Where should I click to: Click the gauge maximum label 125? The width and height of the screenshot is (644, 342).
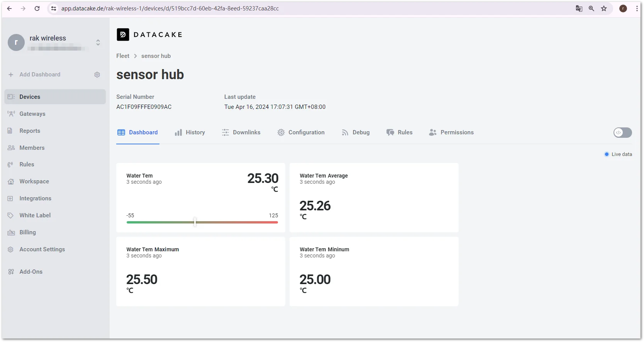(x=273, y=215)
